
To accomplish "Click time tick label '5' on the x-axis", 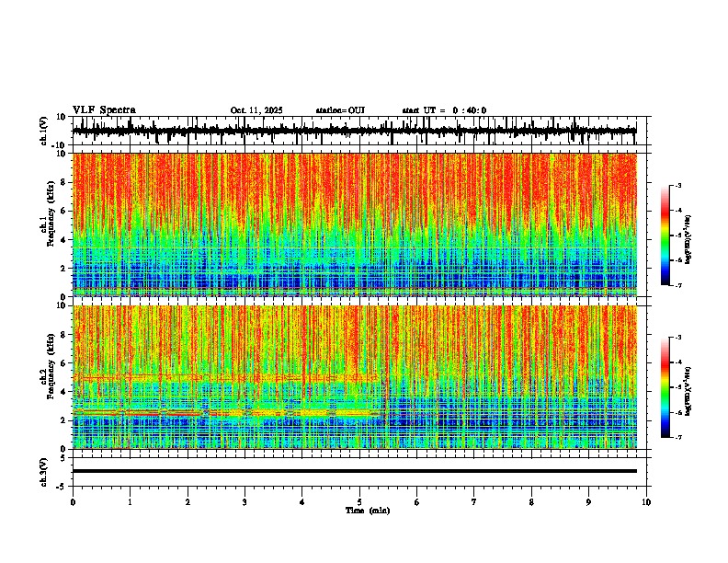I will click(359, 502).
